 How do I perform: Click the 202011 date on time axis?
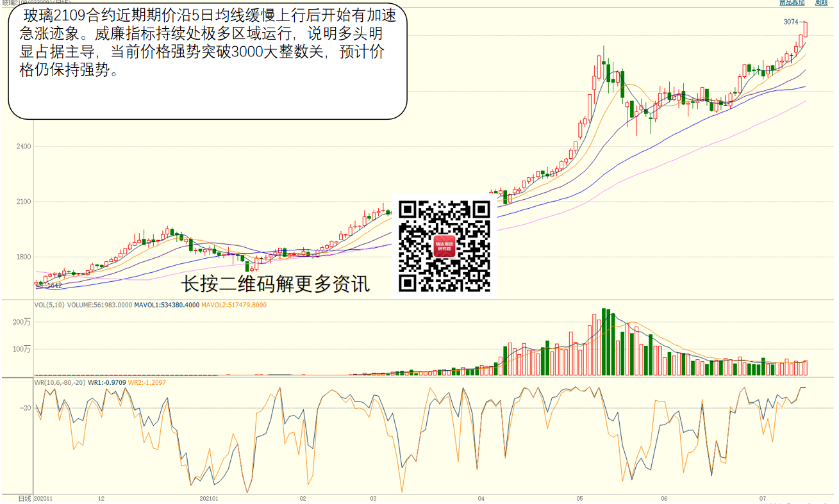click(x=42, y=498)
